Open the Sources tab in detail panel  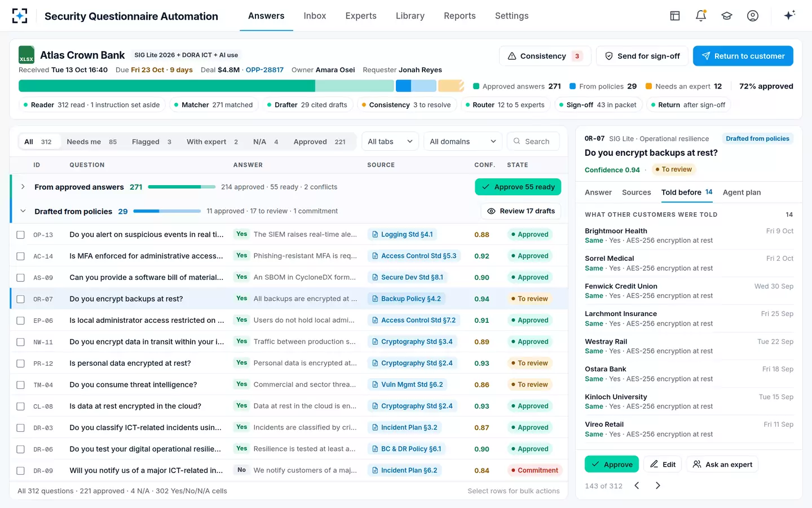636,192
